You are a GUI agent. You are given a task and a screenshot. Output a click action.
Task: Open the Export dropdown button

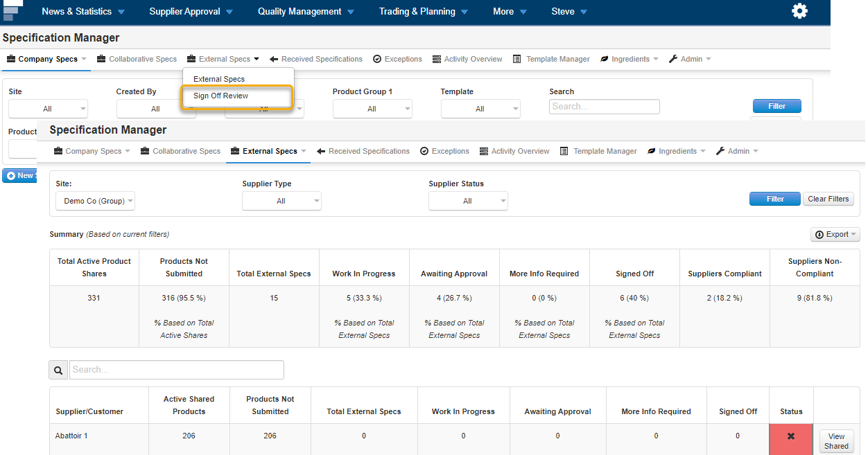835,234
